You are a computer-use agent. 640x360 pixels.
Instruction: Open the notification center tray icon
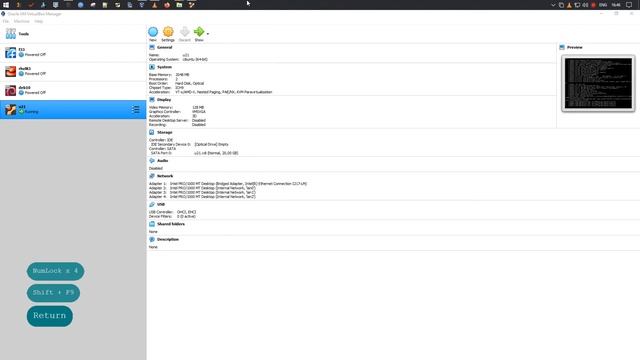point(629,5)
